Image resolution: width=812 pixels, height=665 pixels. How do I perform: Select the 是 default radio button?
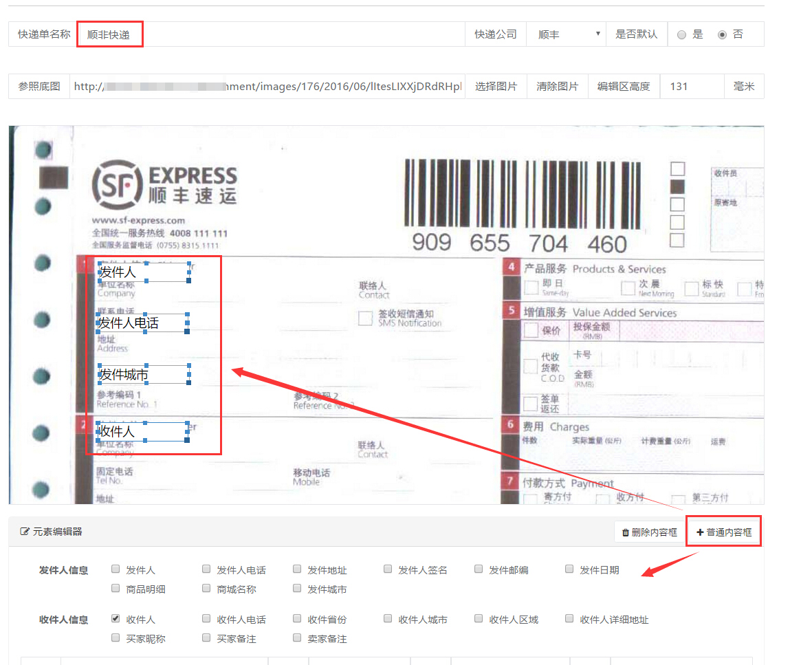[x=681, y=35]
